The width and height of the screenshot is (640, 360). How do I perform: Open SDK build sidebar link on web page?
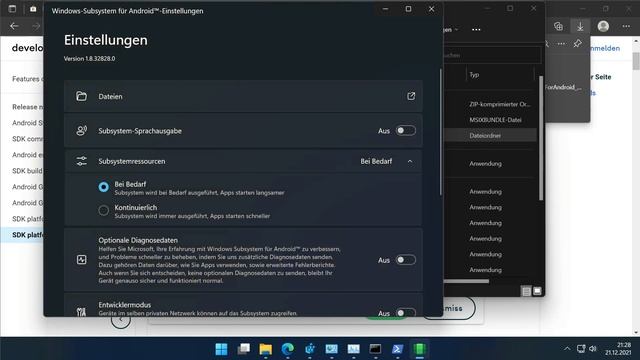[x=27, y=171]
